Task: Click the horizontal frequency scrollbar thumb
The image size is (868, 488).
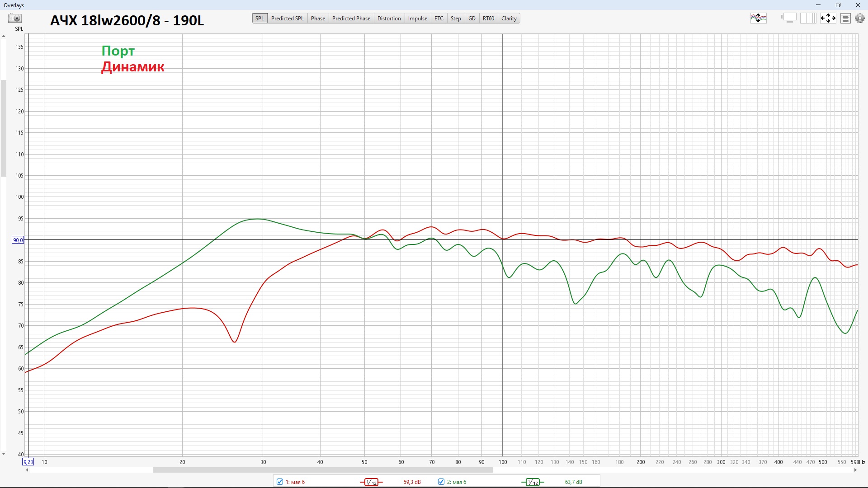Action: tap(322, 470)
